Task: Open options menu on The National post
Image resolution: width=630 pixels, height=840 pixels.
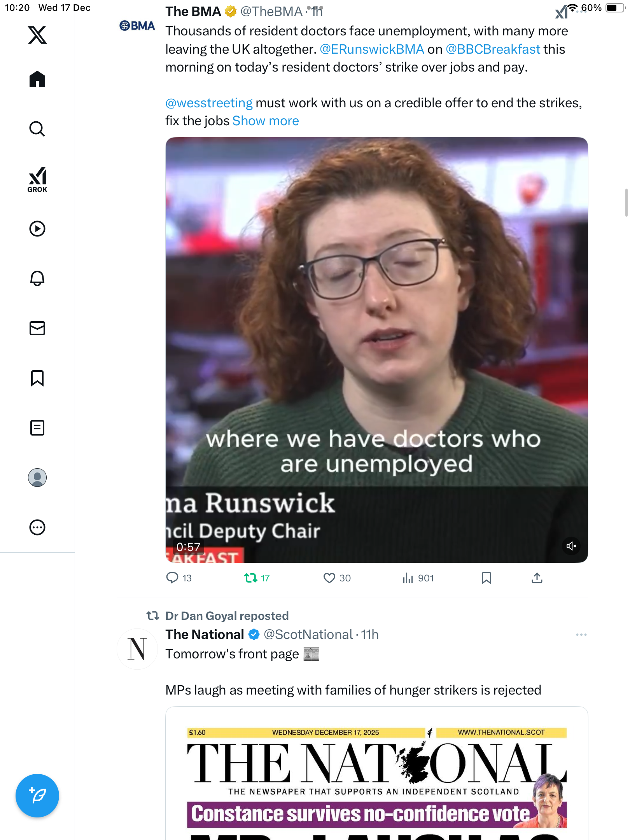Action: [x=581, y=635]
